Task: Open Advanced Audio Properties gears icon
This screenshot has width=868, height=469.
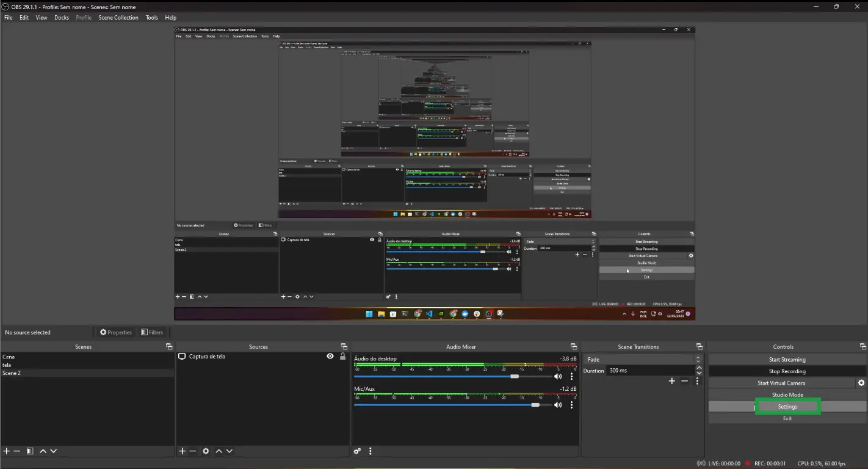Action: 357,451
